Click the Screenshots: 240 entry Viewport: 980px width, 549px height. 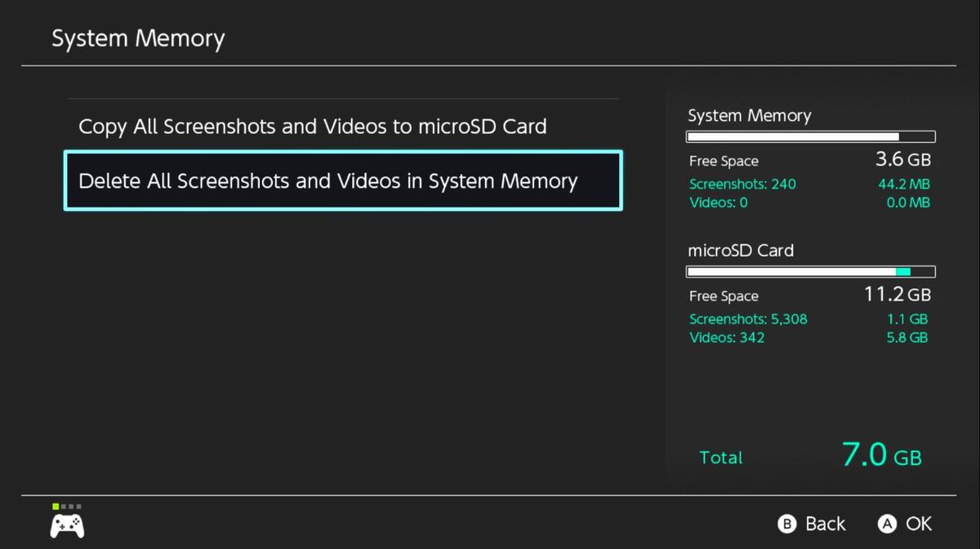click(x=742, y=184)
